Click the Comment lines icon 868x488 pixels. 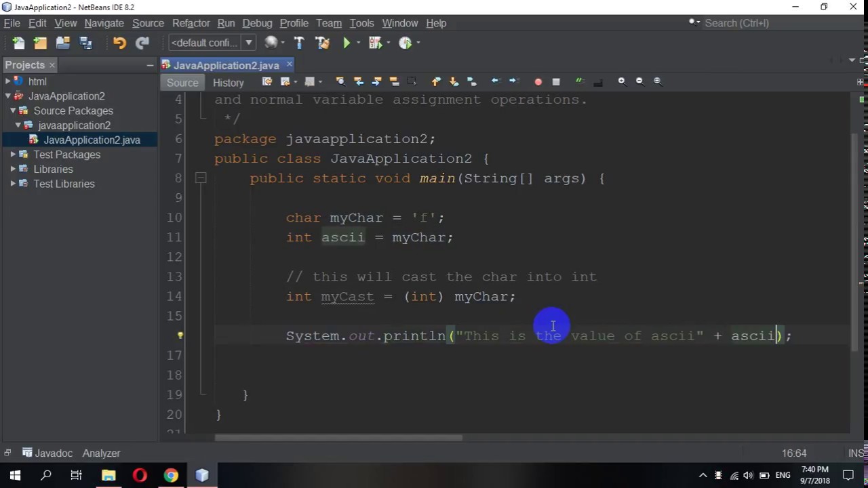tap(580, 81)
